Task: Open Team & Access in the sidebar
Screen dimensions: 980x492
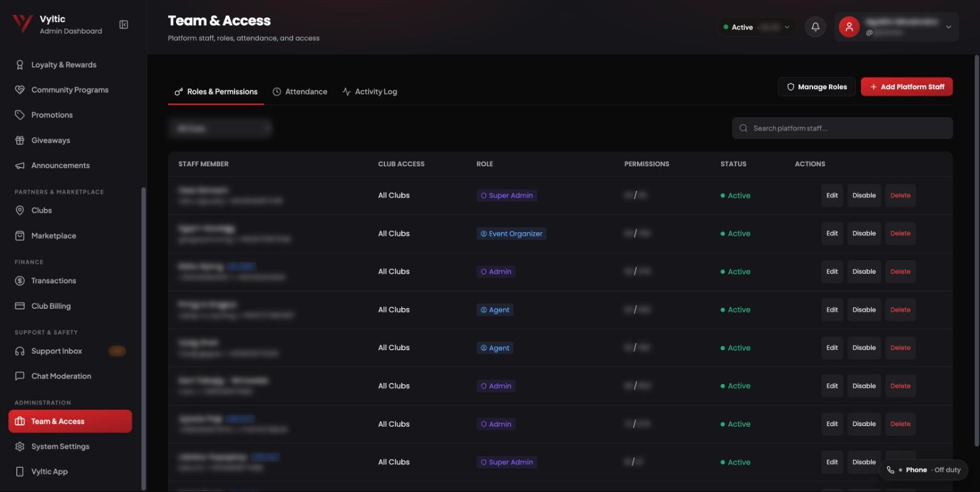Action: 70,421
